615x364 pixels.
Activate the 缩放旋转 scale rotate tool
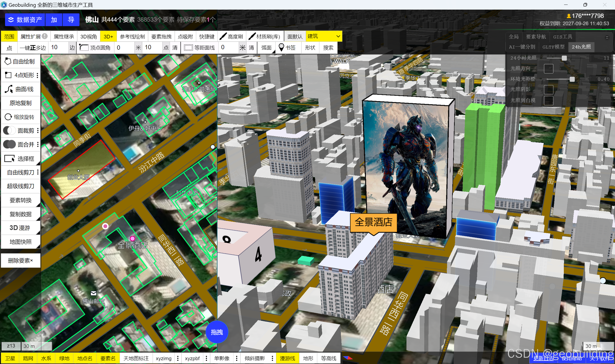[x=21, y=117]
